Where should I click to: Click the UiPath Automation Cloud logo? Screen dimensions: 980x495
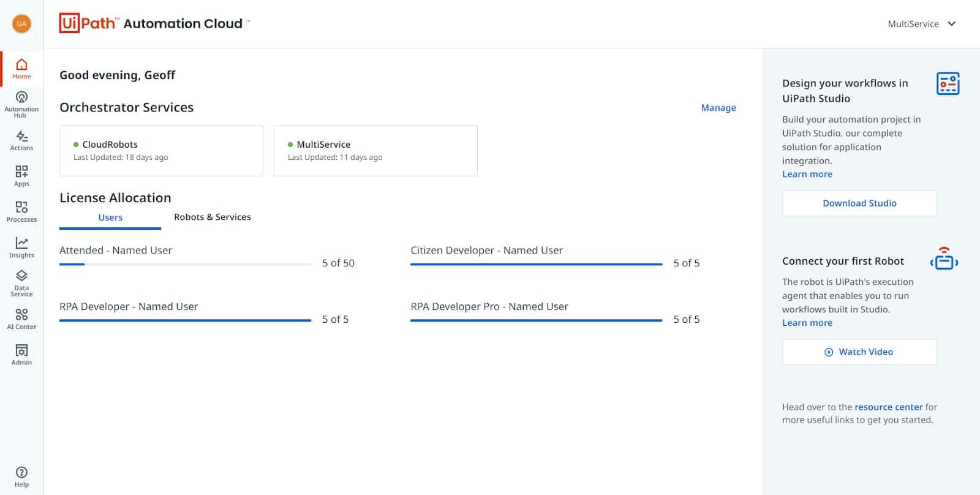click(x=154, y=23)
